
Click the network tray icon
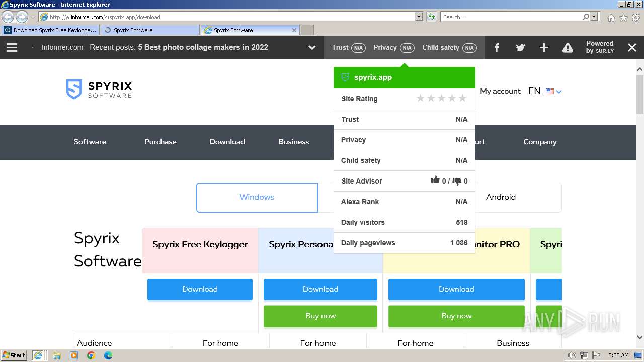(x=584, y=355)
